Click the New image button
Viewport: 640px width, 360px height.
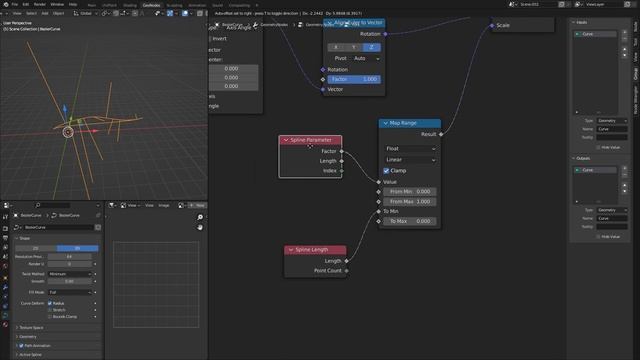click(x=198, y=205)
